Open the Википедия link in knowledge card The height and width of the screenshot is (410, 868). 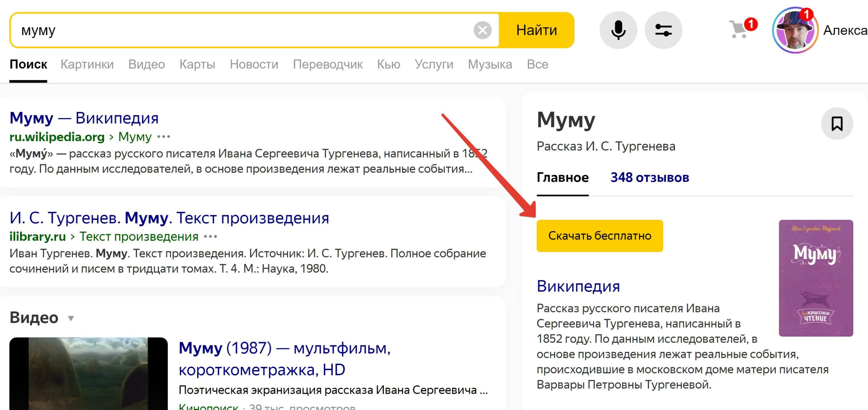578,286
